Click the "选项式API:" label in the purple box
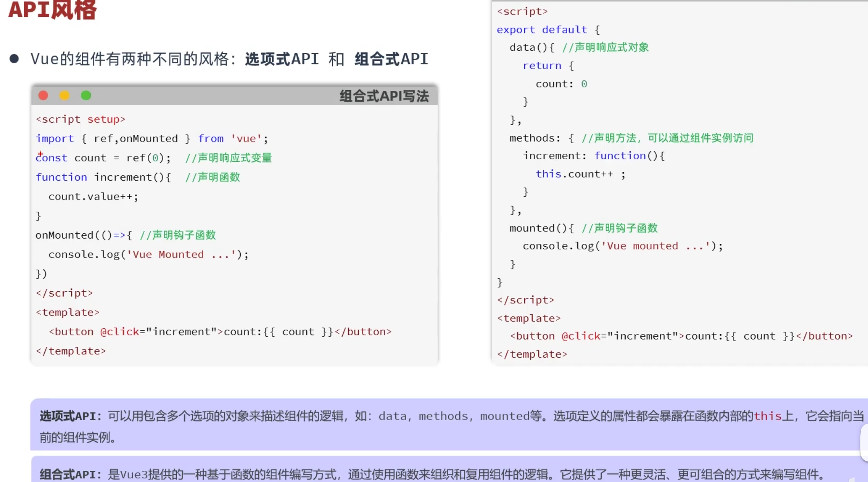Viewport: 868px width, 482px height. coord(71,416)
